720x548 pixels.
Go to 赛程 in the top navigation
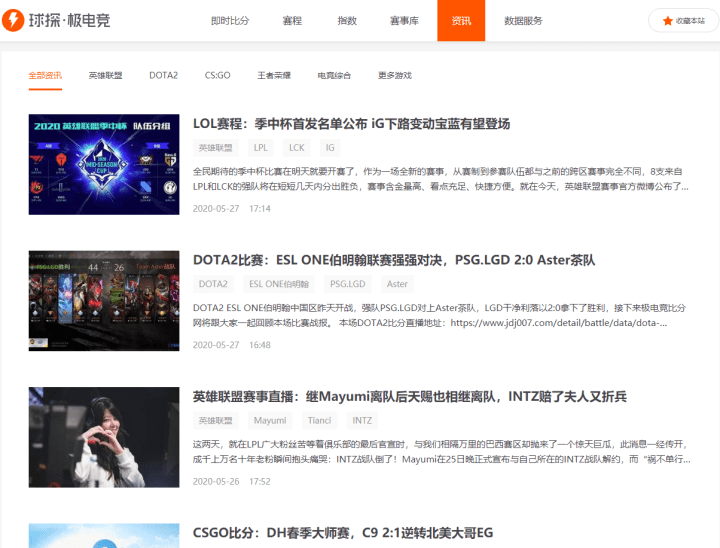click(292, 21)
